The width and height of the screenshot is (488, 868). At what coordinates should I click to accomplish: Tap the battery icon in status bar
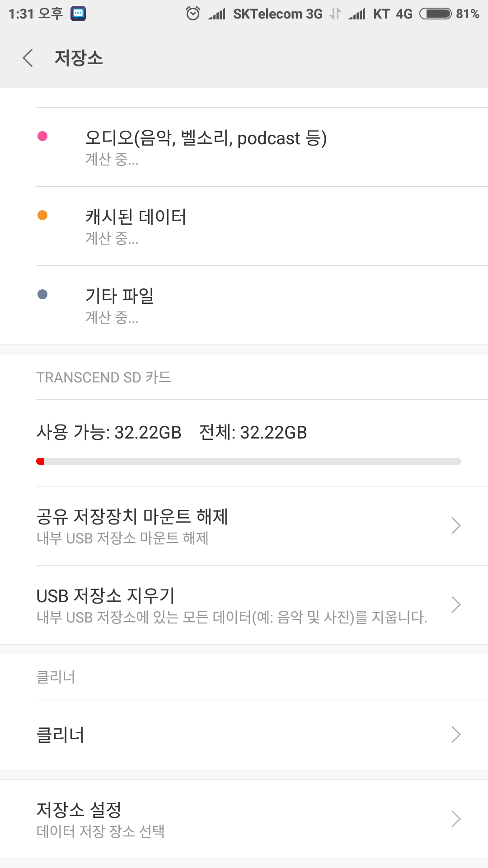[x=435, y=14]
